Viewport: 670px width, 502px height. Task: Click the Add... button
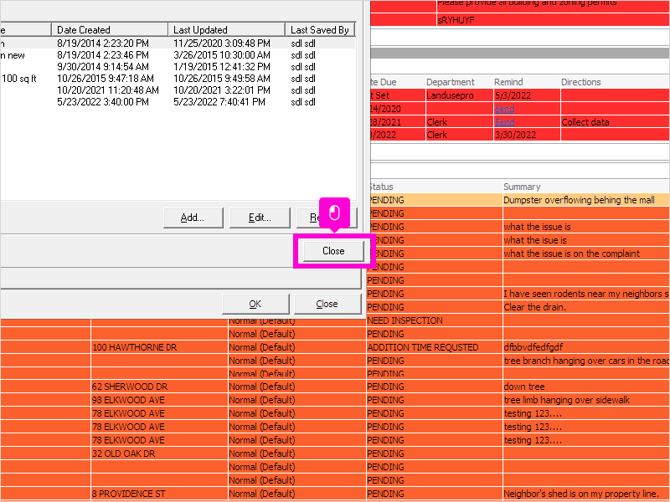click(x=193, y=217)
